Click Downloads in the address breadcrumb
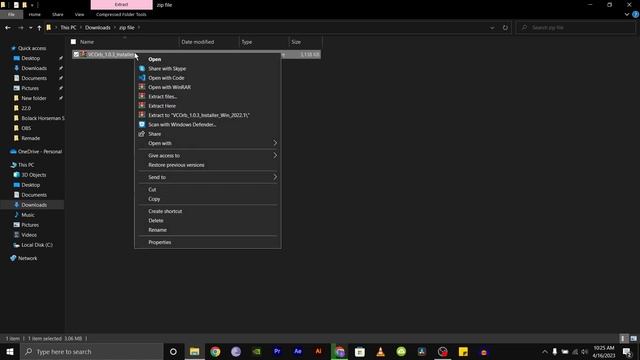Screen dimensions: 640x360 98,28
